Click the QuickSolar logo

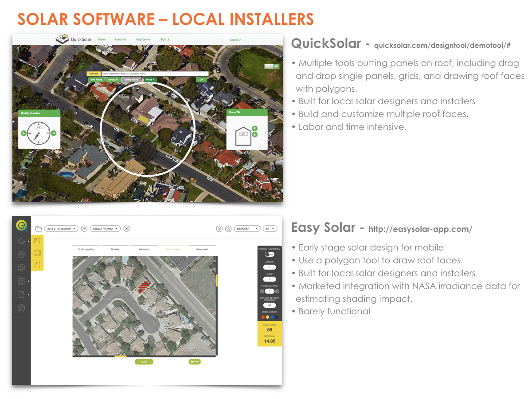tap(74, 39)
